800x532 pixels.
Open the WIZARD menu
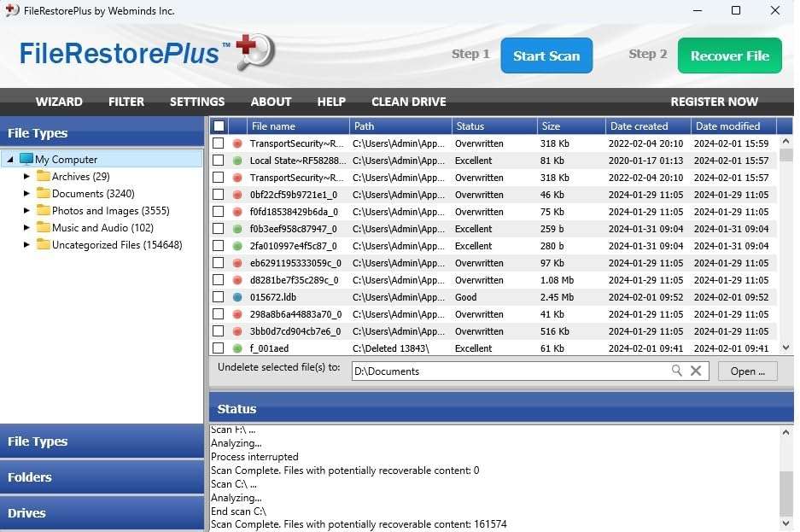coord(59,102)
